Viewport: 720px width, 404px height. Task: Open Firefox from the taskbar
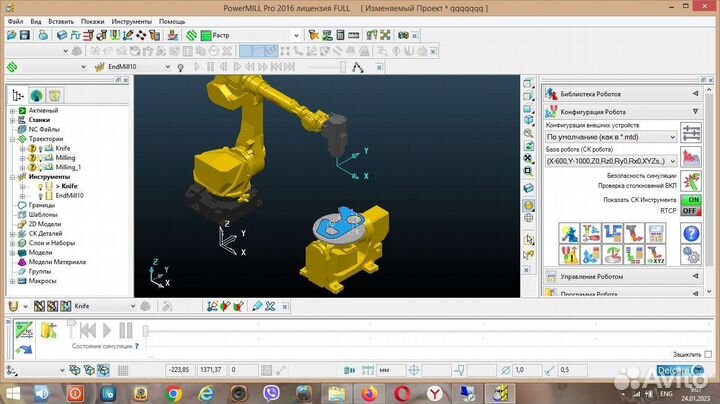pyautogui.click(x=369, y=393)
